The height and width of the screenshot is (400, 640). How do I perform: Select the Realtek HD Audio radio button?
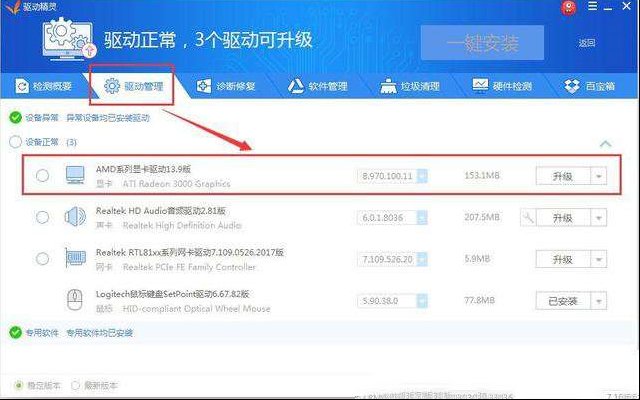pyautogui.click(x=42, y=217)
